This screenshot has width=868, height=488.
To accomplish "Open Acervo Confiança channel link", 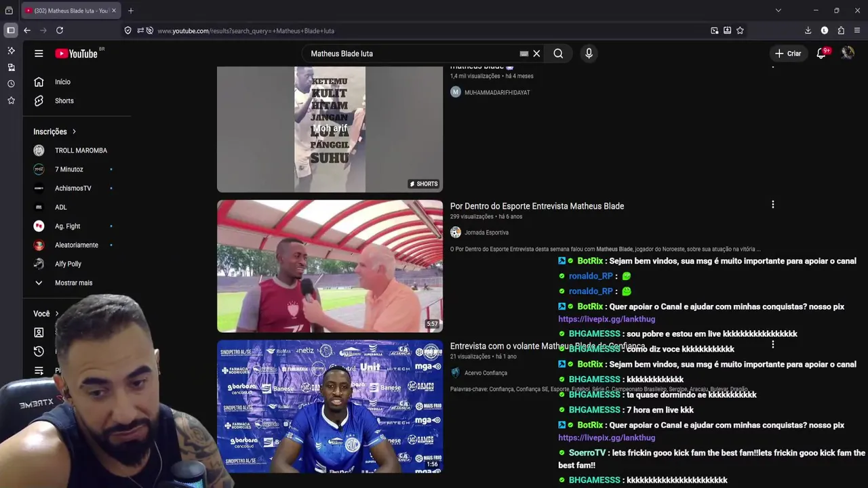I will click(x=486, y=373).
